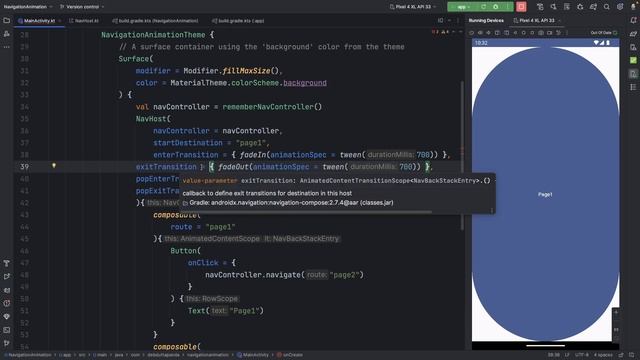
Task: Open the app run configuration dropdown
Action: click(463, 7)
